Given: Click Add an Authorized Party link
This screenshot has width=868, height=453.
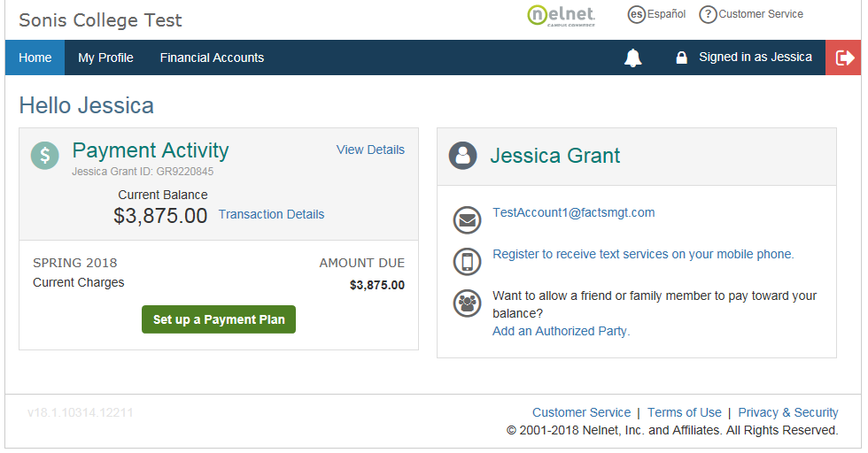Looking at the screenshot, I should coord(561,331).
